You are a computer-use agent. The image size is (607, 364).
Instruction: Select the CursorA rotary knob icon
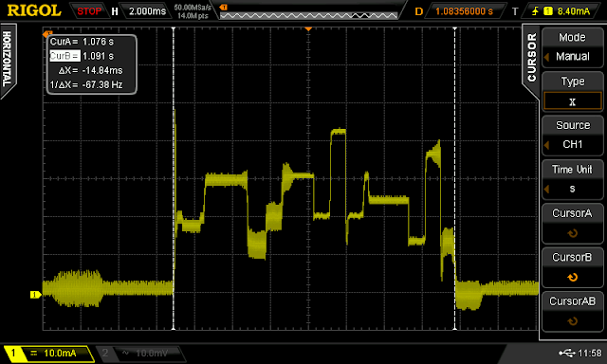coord(572,233)
